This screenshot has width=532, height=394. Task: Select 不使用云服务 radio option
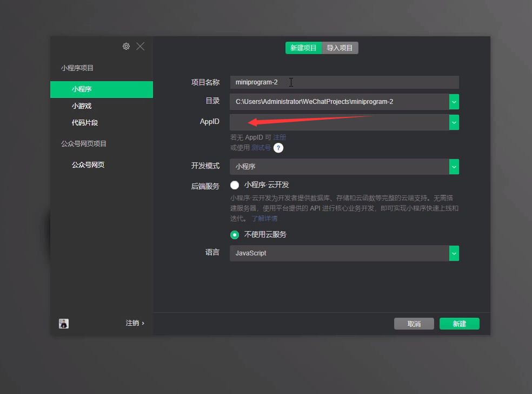(235, 235)
